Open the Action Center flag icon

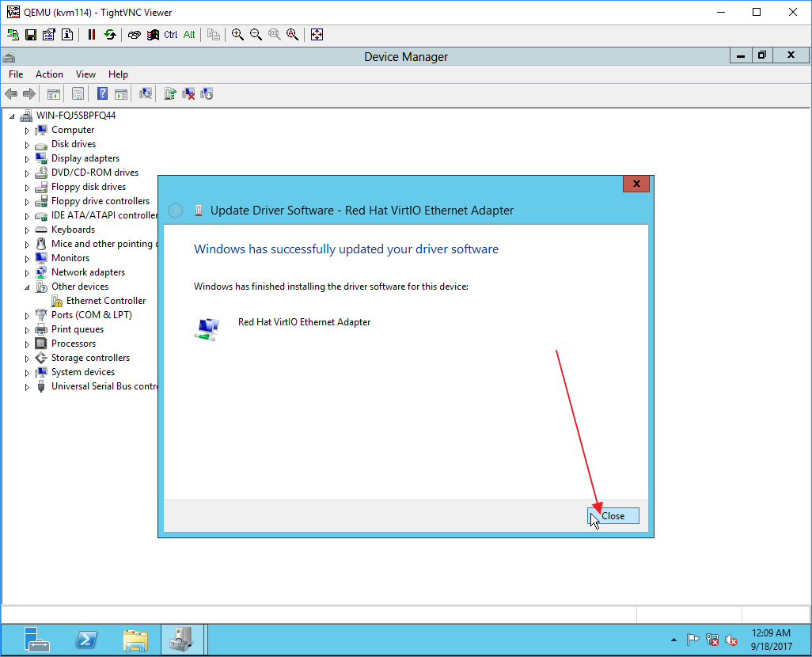click(x=692, y=640)
